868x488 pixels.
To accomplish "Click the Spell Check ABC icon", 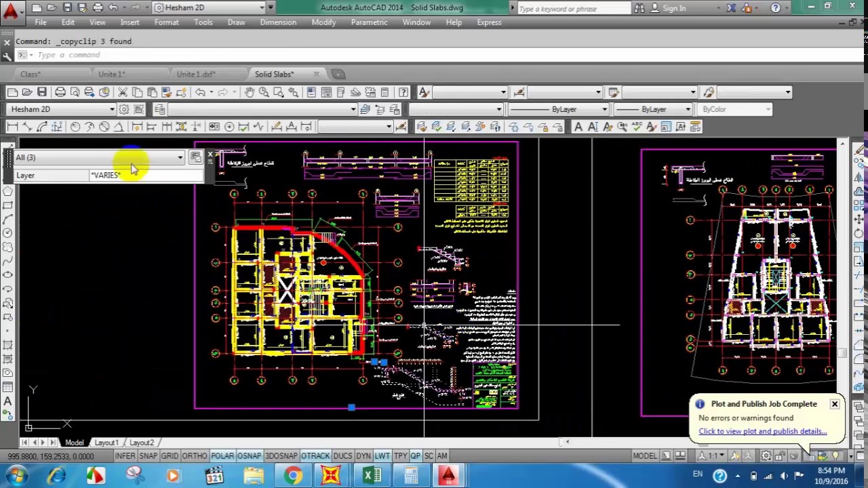I will tap(637, 127).
